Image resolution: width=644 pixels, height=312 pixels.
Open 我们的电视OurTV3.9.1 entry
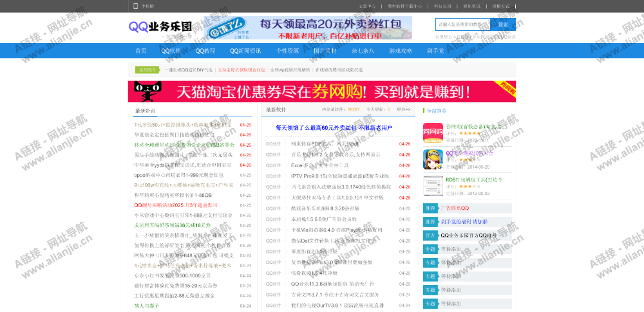(x=337, y=306)
